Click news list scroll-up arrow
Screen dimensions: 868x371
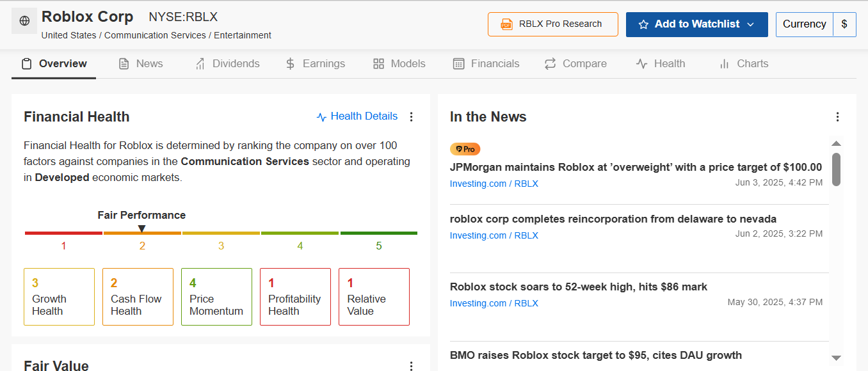tap(836, 143)
